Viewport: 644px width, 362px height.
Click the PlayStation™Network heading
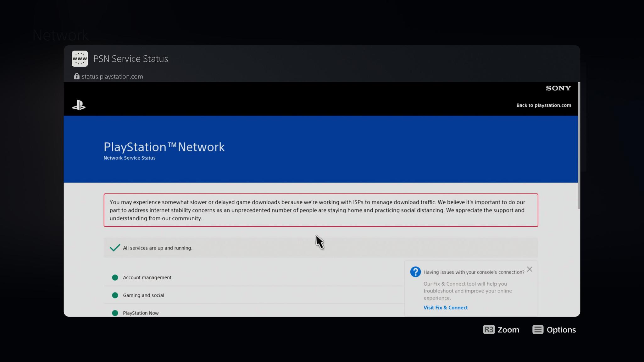[x=164, y=147]
